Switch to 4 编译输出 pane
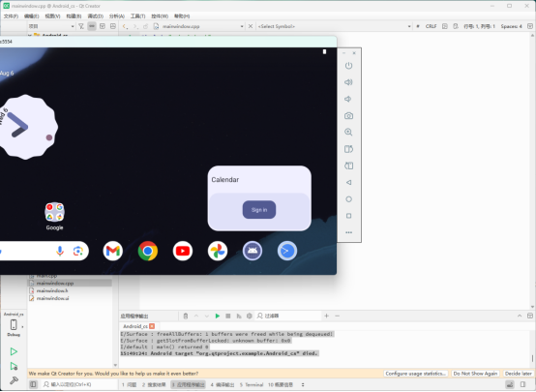 [223, 384]
